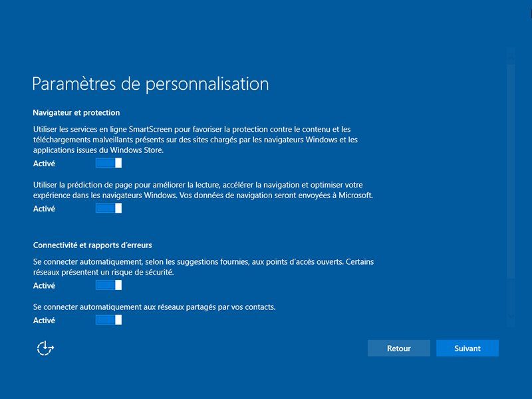Click the Activé label beside page prediction toggle
532x399 pixels.
click(44, 209)
